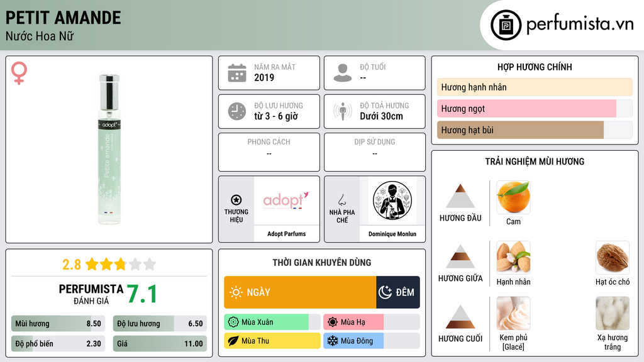Click the calendar icon beside Năm ra mắt
Viewport: 644px width, 362px height.
pyautogui.click(x=237, y=73)
